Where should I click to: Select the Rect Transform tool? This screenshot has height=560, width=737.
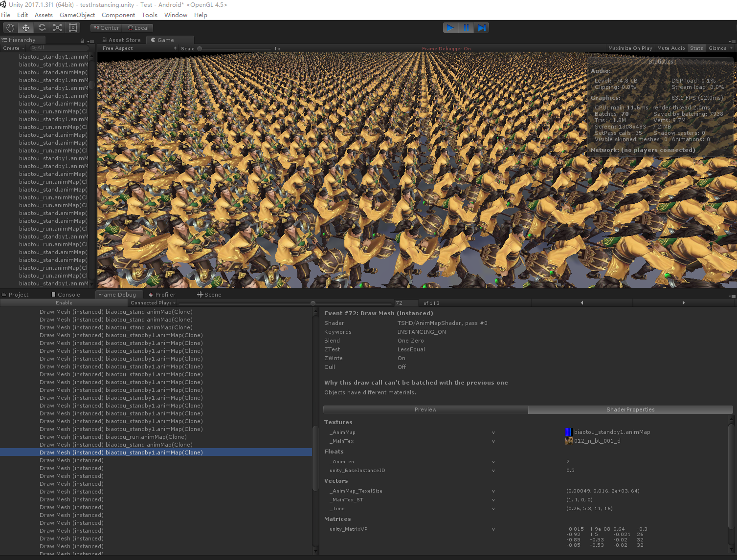(73, 28)
